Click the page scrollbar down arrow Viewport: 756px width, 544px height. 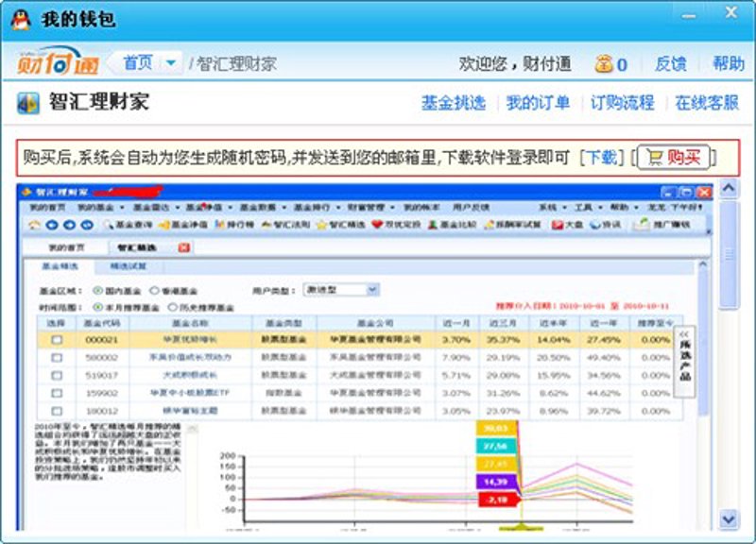point(728,519)
